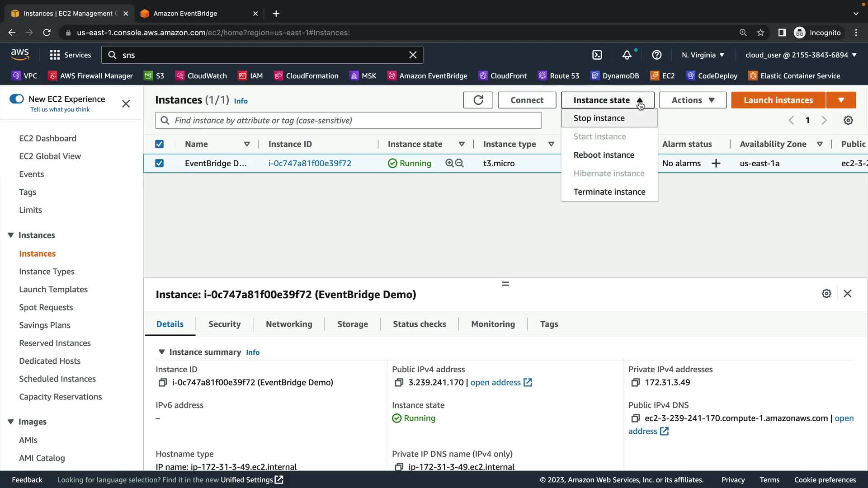This screenshot has width=868, height=488.
Task: Uncheck the select-all instances checkbox
Action: click(x=159, y=144)
